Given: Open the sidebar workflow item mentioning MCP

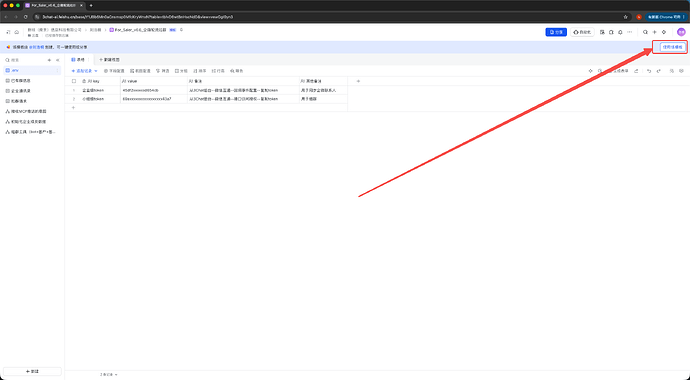Looking at the screenshot, I should coord(32,111).
